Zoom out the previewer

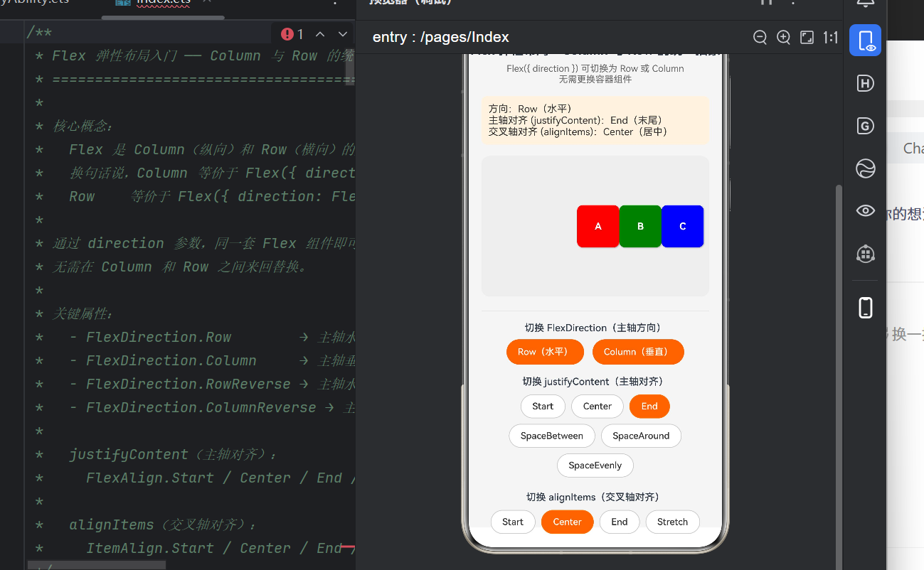coord(760,38)
